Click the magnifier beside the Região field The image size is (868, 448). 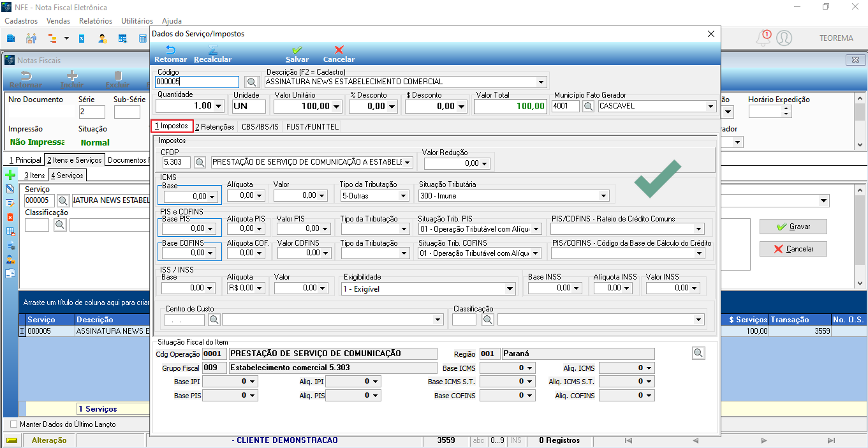click(x=698, y=353)
